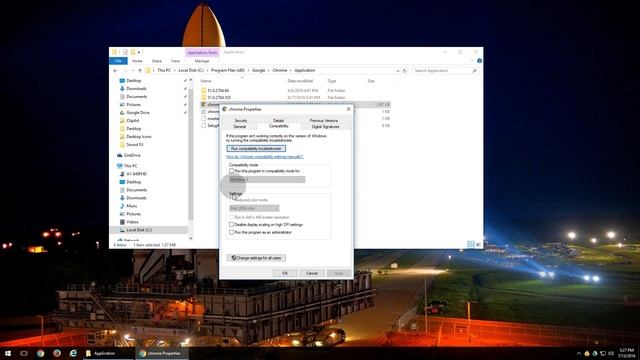Open Desktop Icons folder in navigation pane
Image resolution: width=640 pixels, height=360 pixels.
click(139, 137)
